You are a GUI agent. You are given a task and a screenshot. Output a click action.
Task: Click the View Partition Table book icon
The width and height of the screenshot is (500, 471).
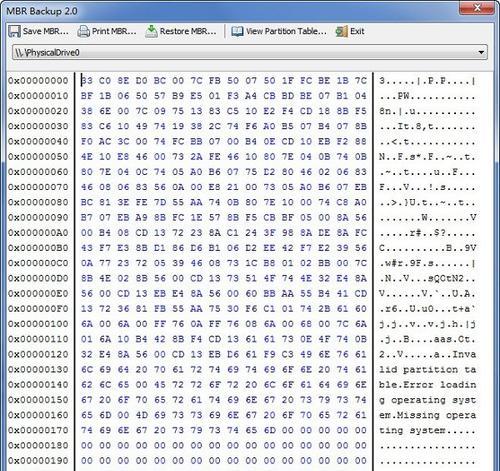(x=237, y=31)
